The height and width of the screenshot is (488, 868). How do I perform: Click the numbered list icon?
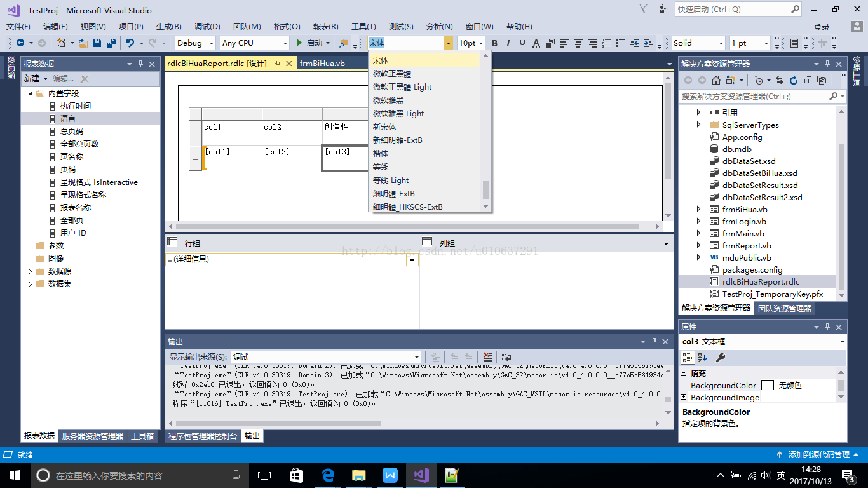(x=606, y=43)
